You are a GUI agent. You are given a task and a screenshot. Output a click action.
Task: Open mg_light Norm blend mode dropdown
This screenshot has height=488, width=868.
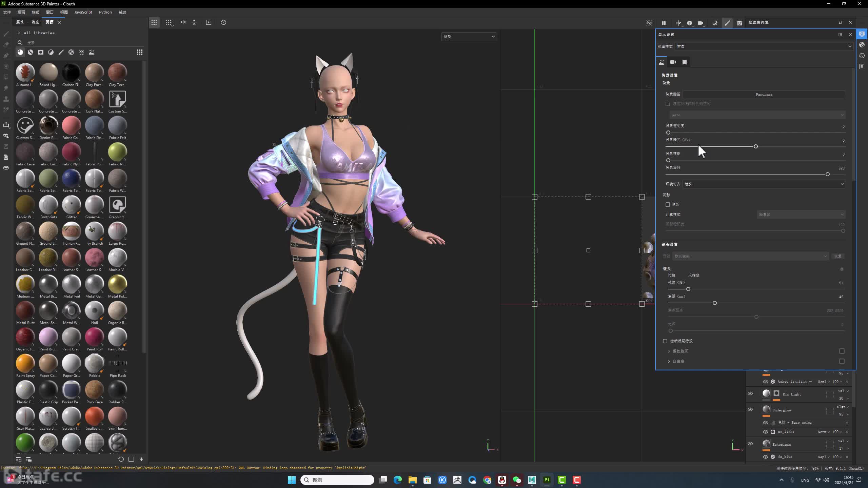[x=824, y=432]
